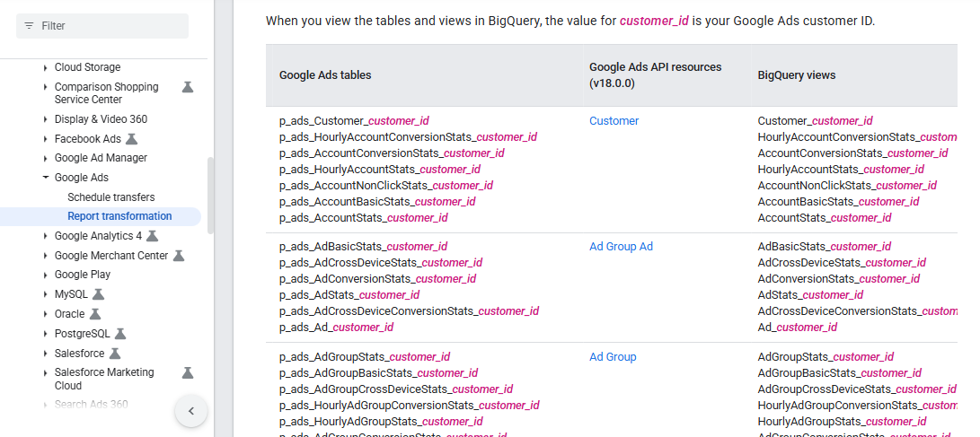
Task: Expand the Google Play arrow
Action: pyautogui.click(x=45, y=275)
